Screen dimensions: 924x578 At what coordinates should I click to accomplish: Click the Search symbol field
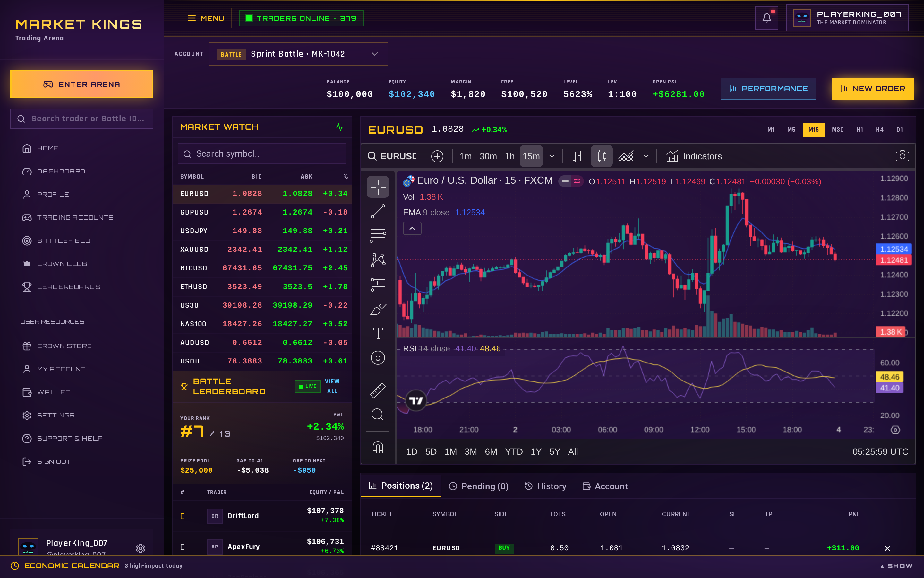262,154
